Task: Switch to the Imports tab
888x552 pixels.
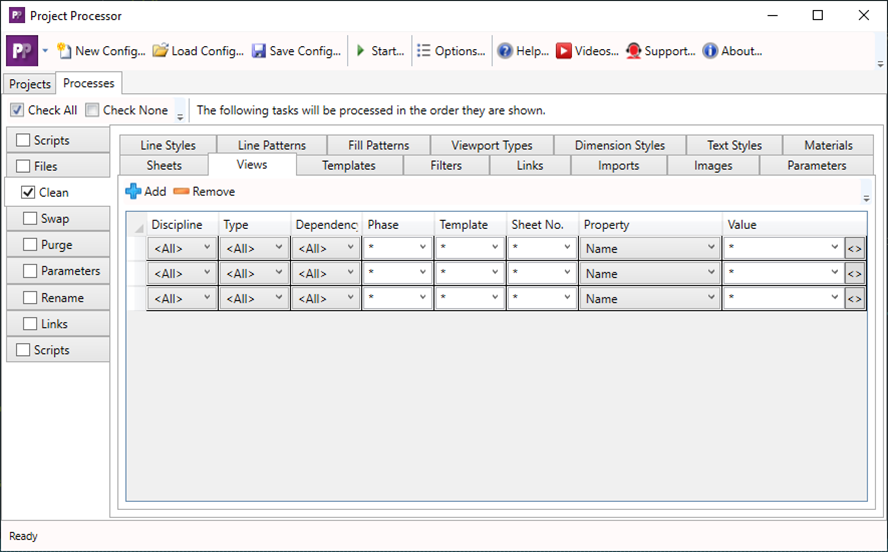Action: pos(619,165)
